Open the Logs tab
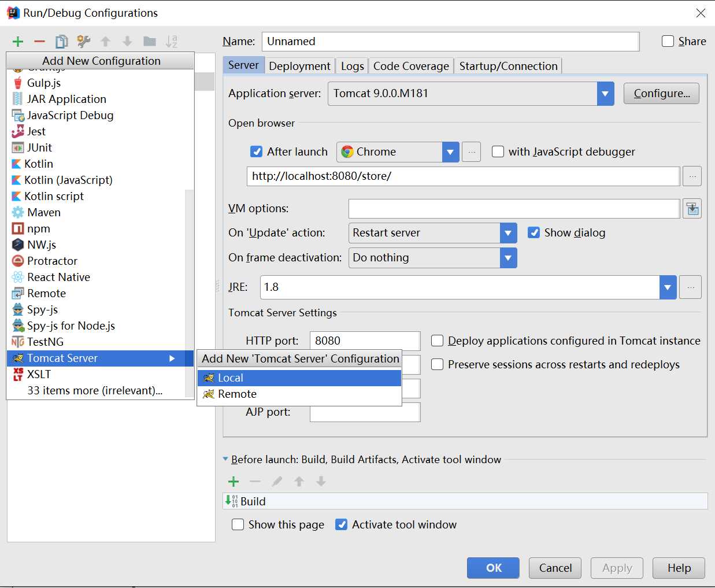This screenshot has height=588, width=715. click(x=353, y=66)
